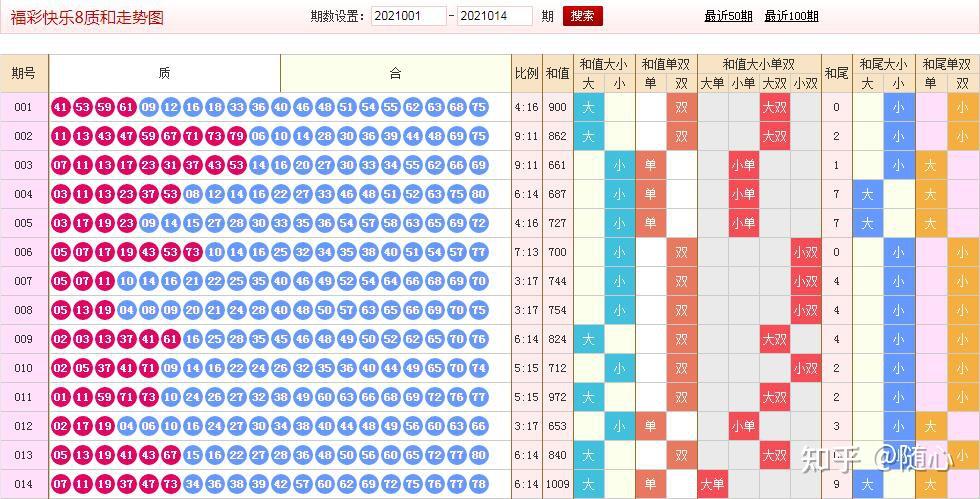Click ratio 9:11 in row 003
This screenshot has height=499, width=980.
coord(527,165)
